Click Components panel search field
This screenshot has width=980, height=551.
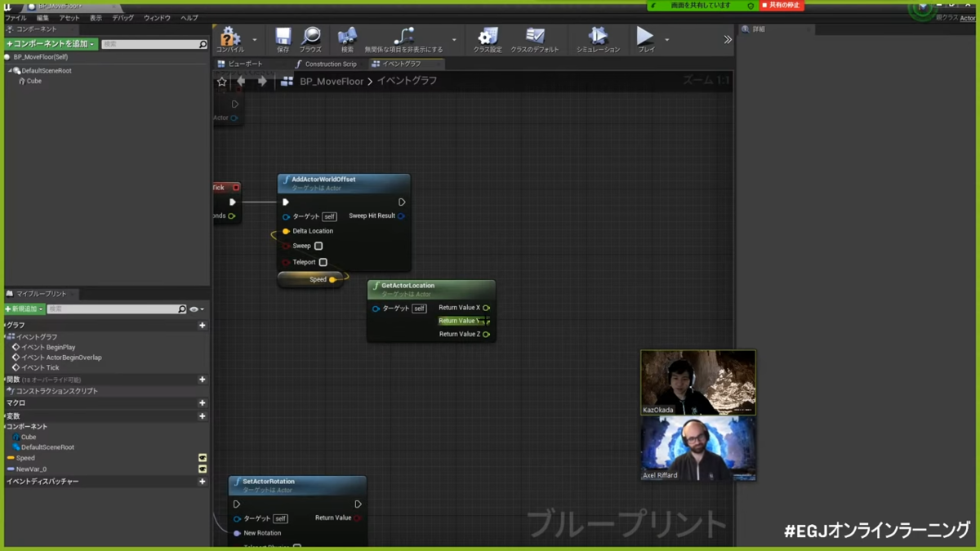(x=154, y=44)
